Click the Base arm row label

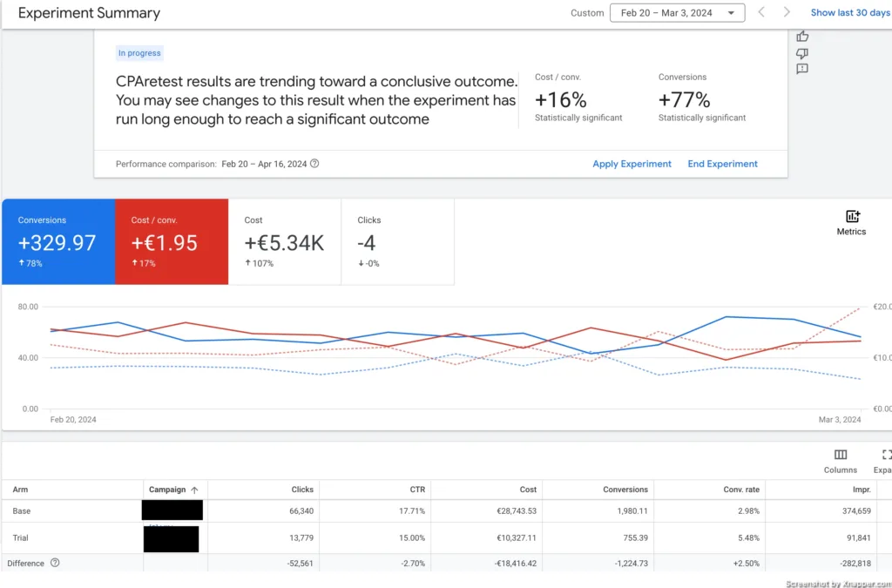tap(22, 510)
